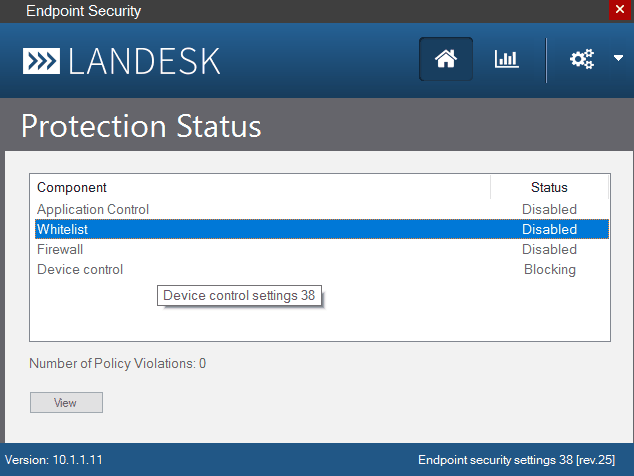634x476 pixels.
Task: Select the Firewall component row
Action: tap(60, 249)
